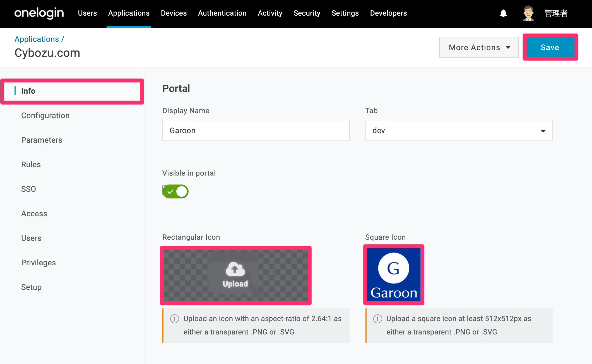Open the Developers navigation menu
Viewport: 592px width, 364px height.
[388, 13]
